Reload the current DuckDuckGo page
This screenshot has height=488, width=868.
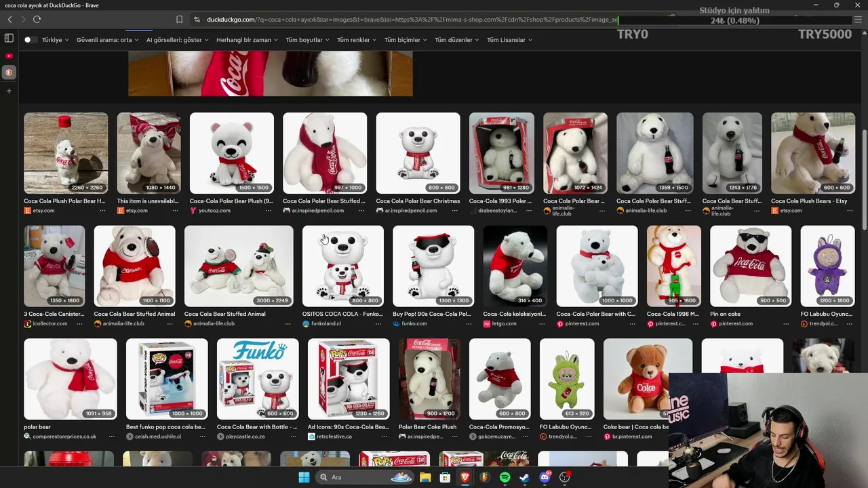pos(37,20)
